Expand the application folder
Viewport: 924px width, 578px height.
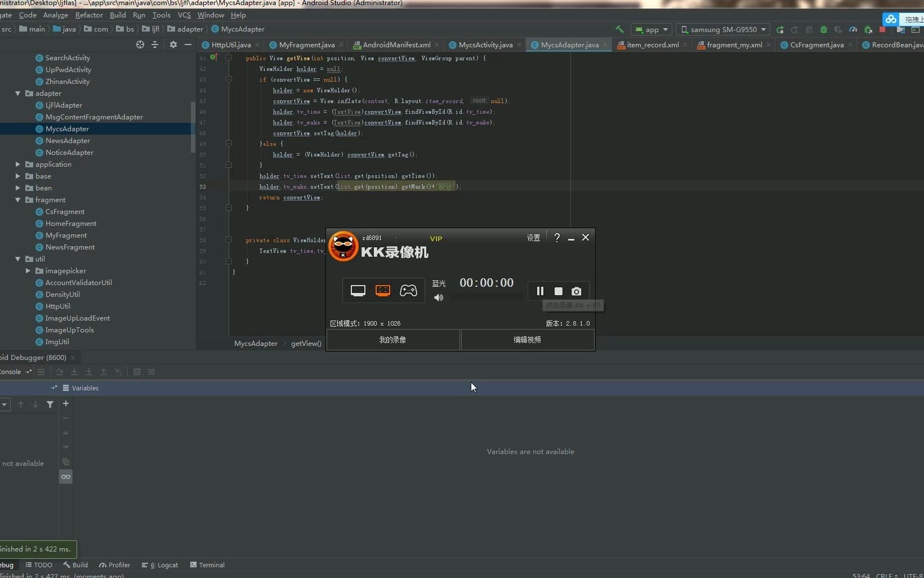[18, 164]
